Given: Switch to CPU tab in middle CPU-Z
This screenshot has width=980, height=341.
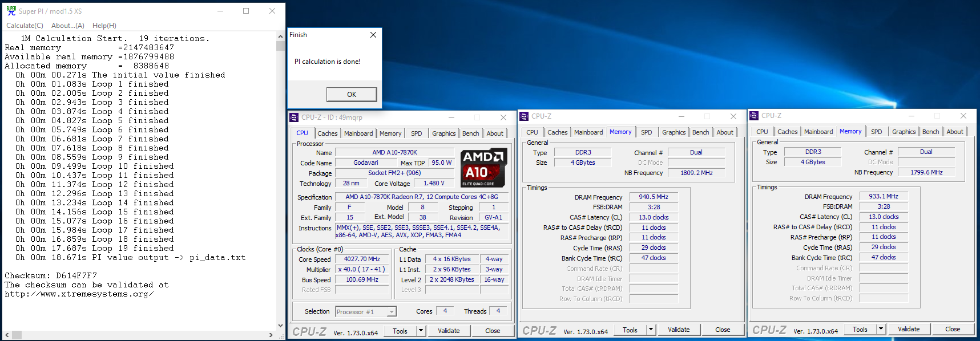Looking at the screenshot, I should point(533,132).
